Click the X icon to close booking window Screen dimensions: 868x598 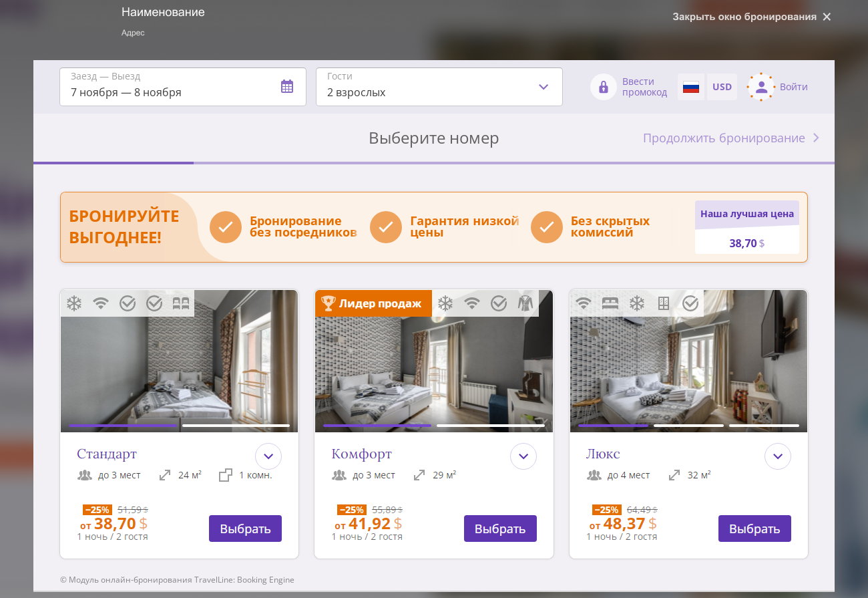pos(827,17)
